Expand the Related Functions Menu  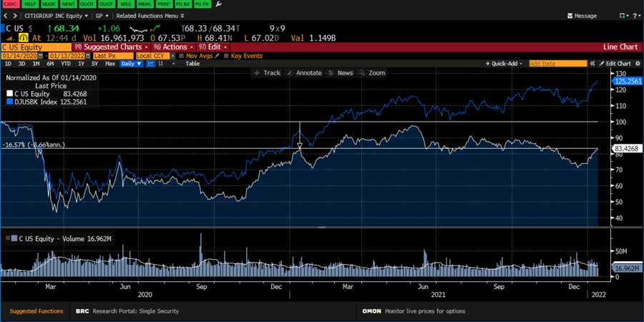[150, 16]
